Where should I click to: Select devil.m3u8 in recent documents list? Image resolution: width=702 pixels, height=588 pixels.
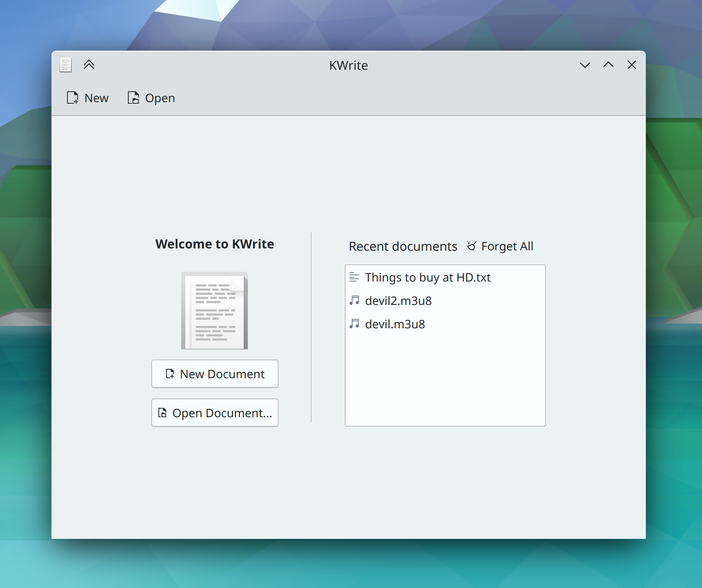tap(395, 324)
